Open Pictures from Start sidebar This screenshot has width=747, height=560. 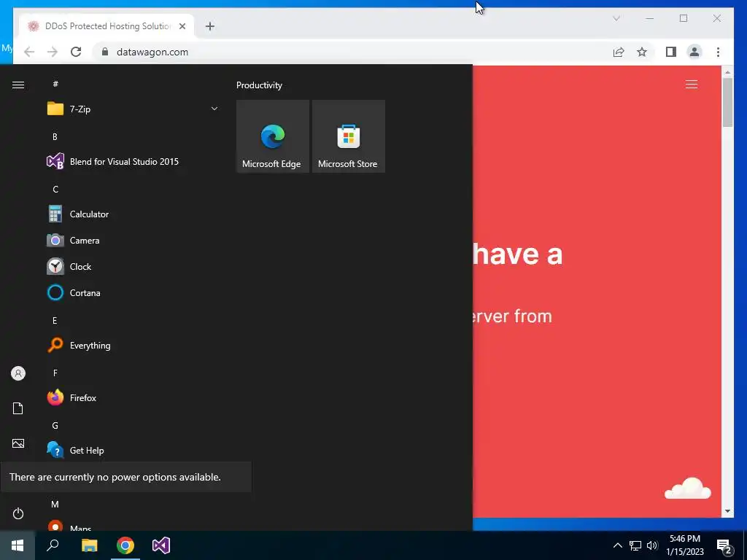point(18,443)
